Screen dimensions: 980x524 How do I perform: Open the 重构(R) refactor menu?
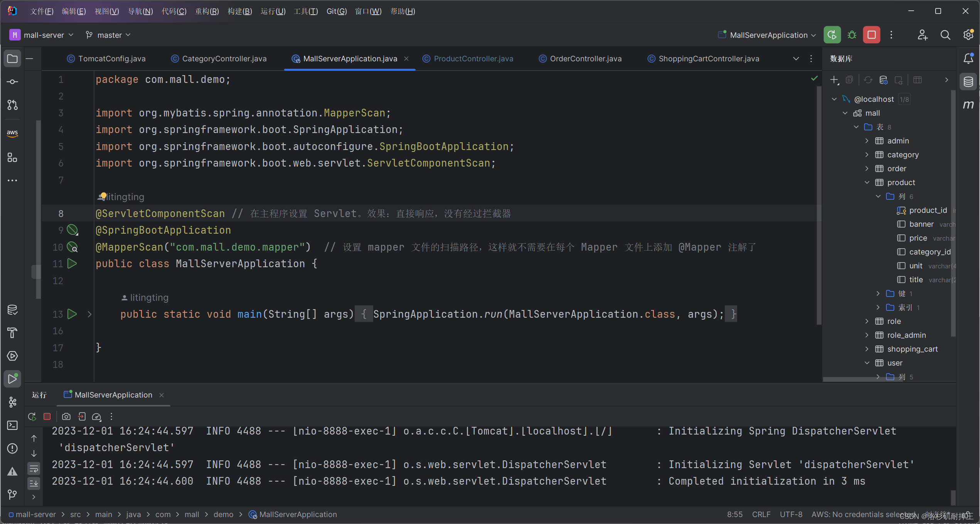[207, 11]
